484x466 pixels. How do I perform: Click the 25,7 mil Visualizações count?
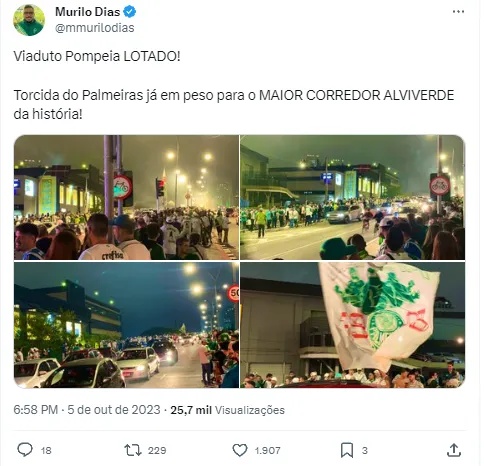[x=228, y=410]
